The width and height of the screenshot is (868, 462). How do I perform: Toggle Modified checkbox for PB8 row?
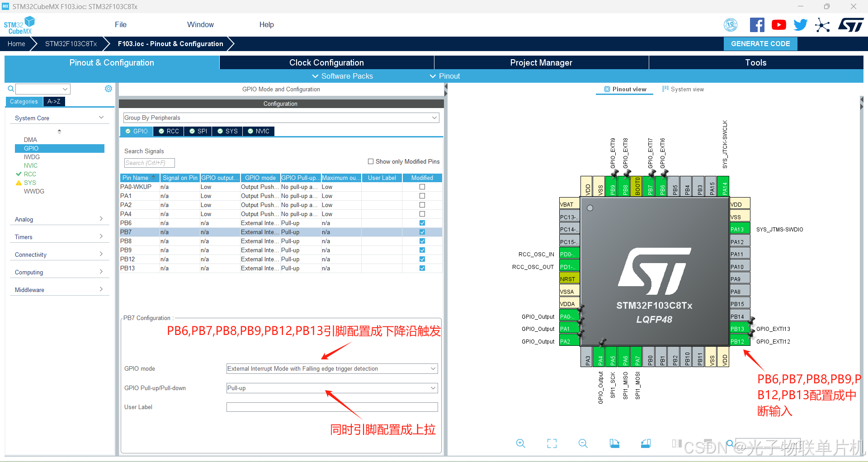click(422, 241)
